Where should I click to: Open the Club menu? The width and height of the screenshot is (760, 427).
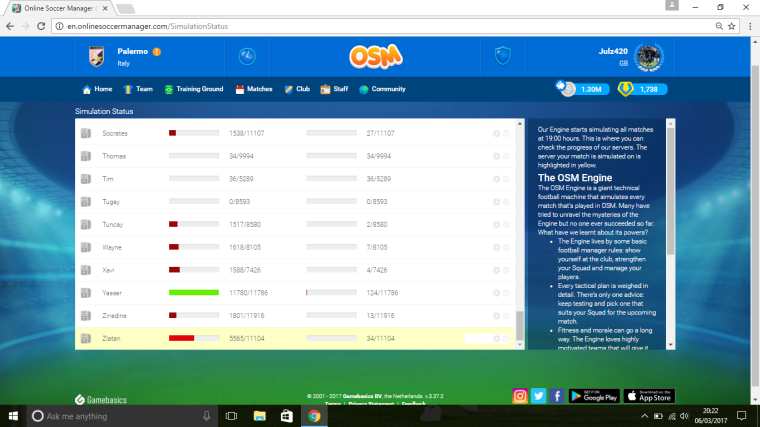point(297,89)
